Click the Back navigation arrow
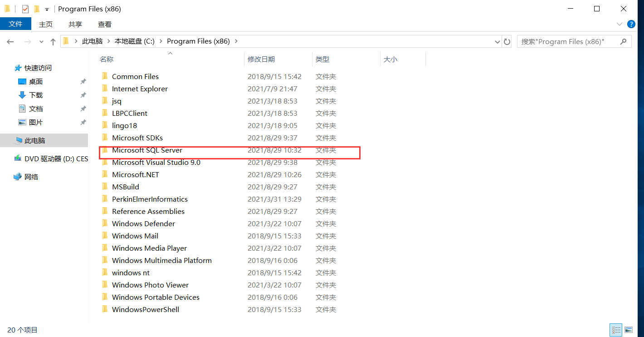 point(10,41)
